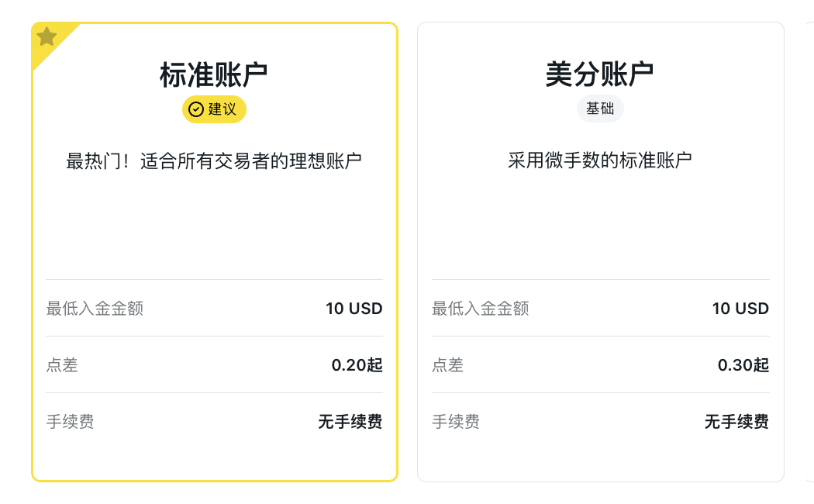Click the 0.20起 spread value
Screen dimensions: 814x504
(x=357, y=365)
